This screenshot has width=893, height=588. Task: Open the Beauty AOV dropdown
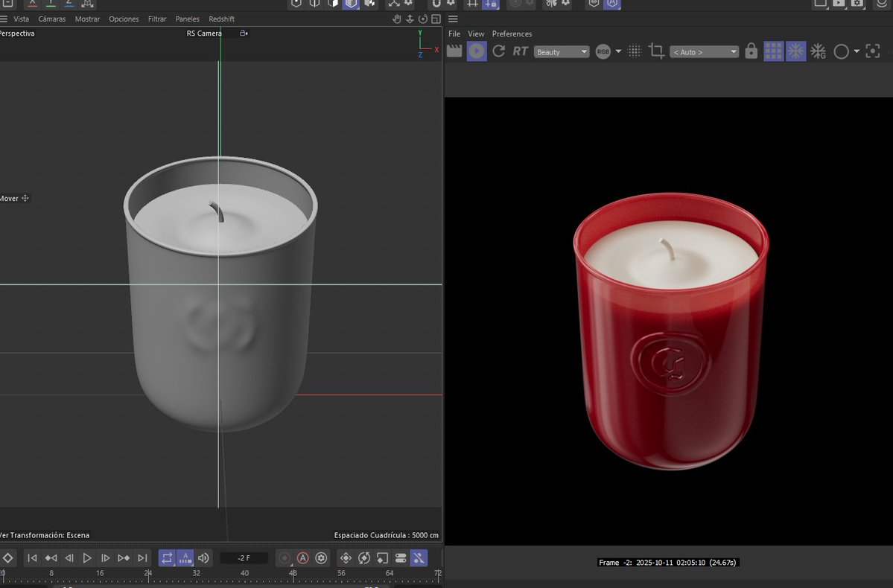562,52
